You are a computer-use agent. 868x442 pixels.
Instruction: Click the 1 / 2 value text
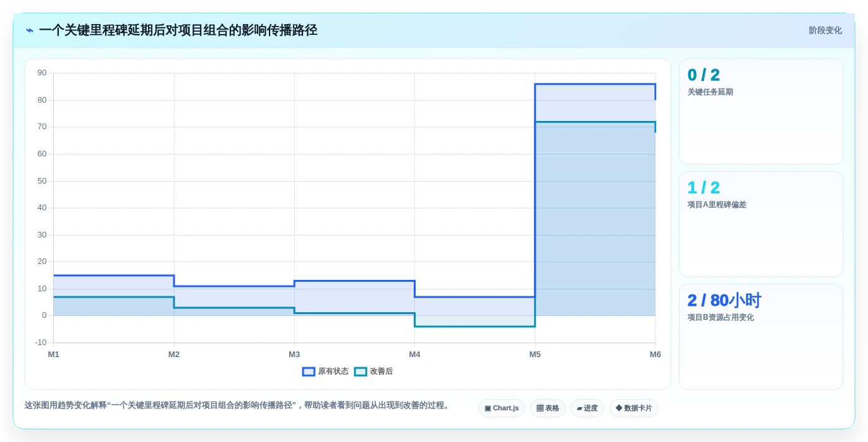[704, 188]
